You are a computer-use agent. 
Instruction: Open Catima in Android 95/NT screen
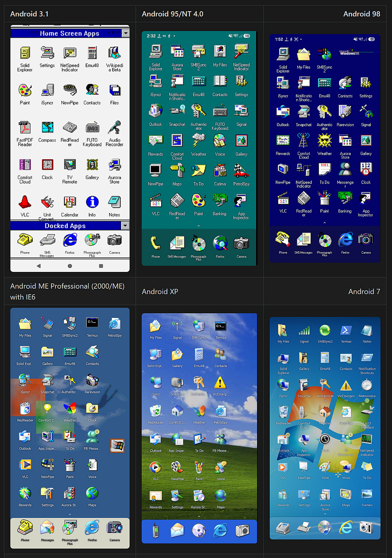coord(220,171)
